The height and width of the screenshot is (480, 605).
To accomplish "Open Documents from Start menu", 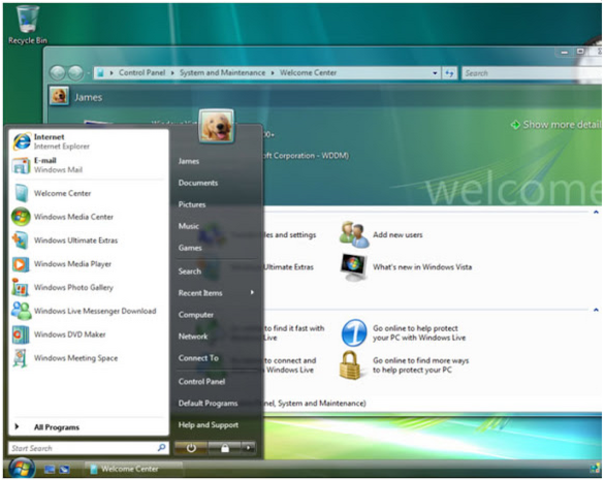I will (x=198, y=183).
